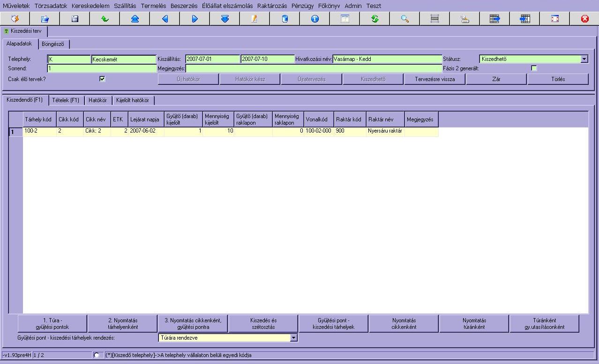The image size is (599, 364).
Task: Select the radio button in status bar
Action: 97,355
